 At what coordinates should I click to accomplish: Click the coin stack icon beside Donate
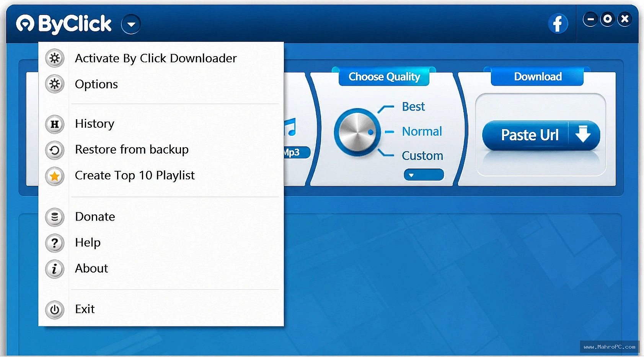pos(55,217)
